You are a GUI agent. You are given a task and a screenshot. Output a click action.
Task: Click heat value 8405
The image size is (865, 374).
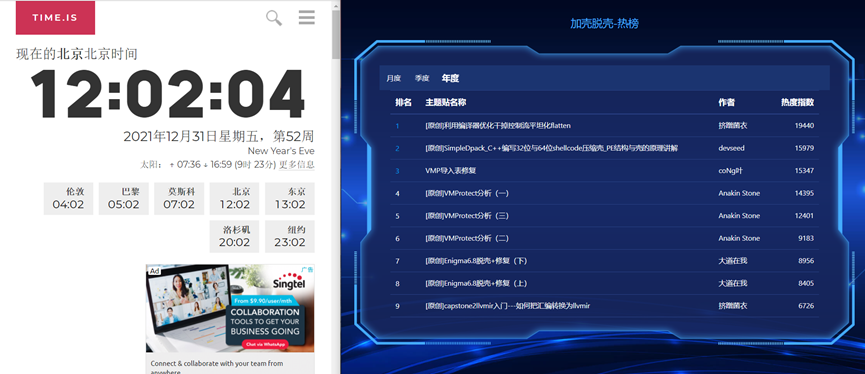[x=806, y=284]
